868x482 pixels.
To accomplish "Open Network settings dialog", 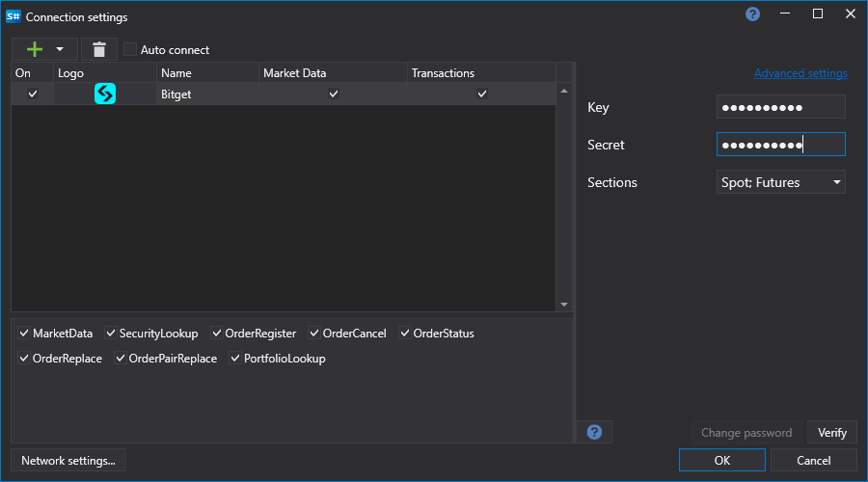I will (x=68, y=461).
